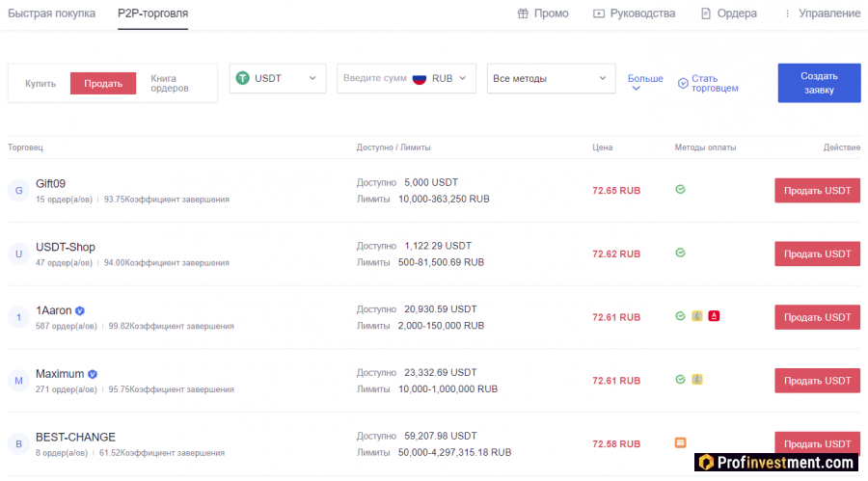This screenshot has width=868, height=481.
Task: Click available amount 59,207.98 USDT
Action: [441, 436]
